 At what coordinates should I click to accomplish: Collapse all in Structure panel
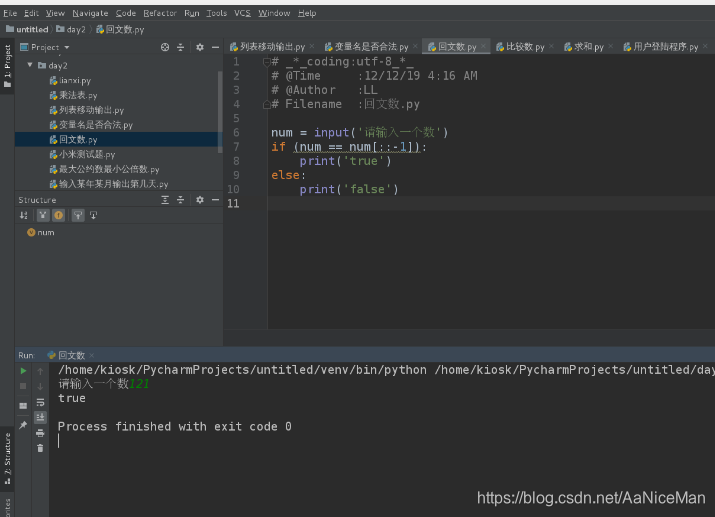click(x=181, y=200)
